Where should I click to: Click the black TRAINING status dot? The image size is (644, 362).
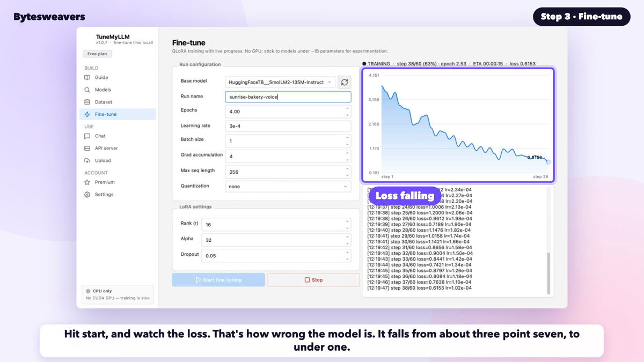pos(364,64)
